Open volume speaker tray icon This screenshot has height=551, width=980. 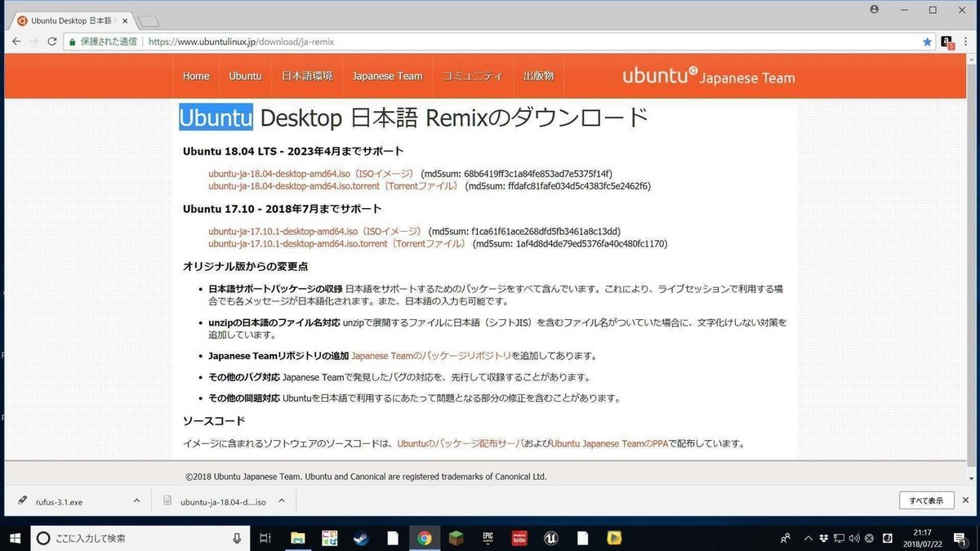[853, 538]
